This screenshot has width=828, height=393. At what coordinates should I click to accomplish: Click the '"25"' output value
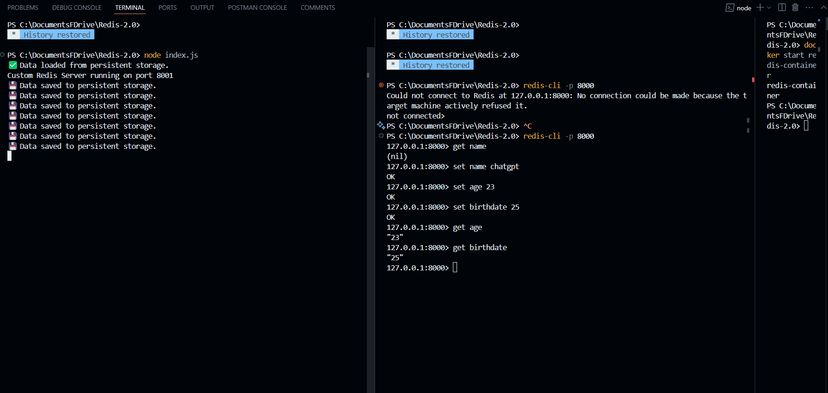tap(395, 258)
